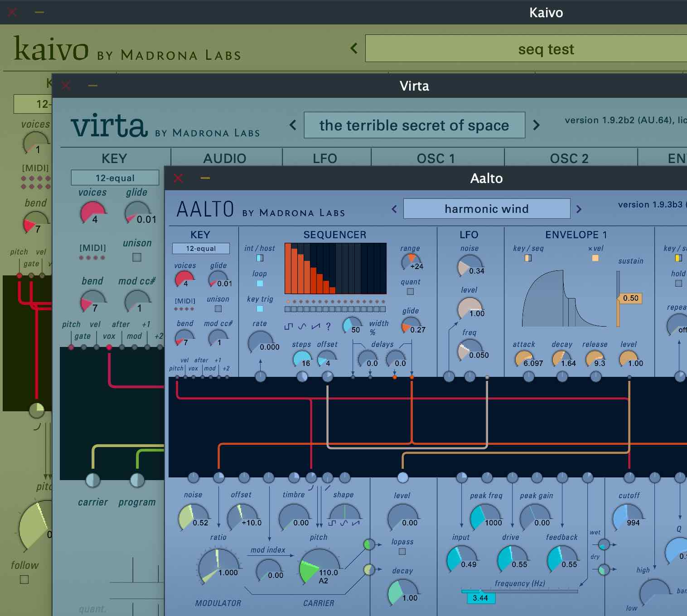The height and width of the screenshot is (616, 687).
Task: Click the Virta voices dial
Action: [x=93, y=212]
